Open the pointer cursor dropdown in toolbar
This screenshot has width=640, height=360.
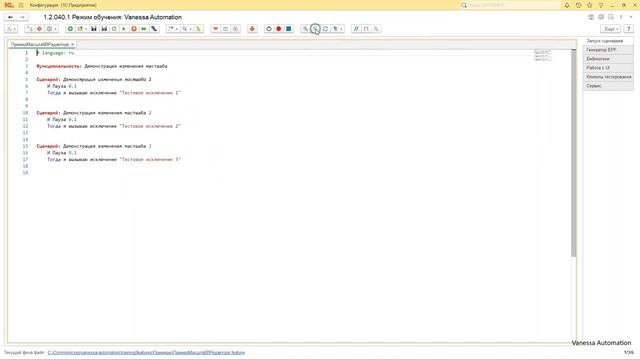coord(338,29)
